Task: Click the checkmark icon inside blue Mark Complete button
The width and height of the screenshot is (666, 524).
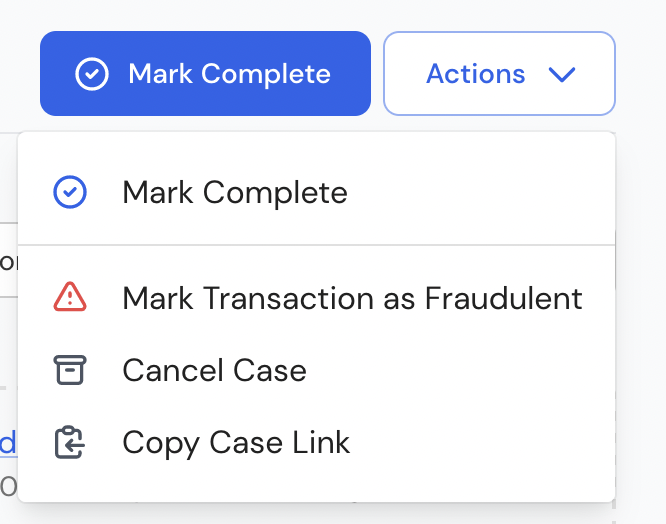Action: 92,74
